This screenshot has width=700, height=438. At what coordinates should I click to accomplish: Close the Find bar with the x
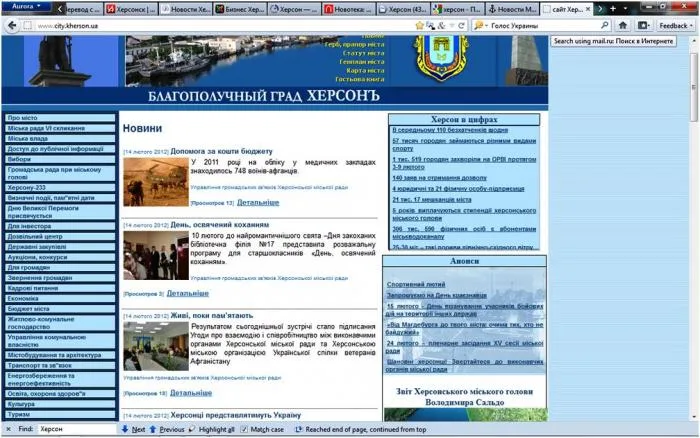(8, 429)
